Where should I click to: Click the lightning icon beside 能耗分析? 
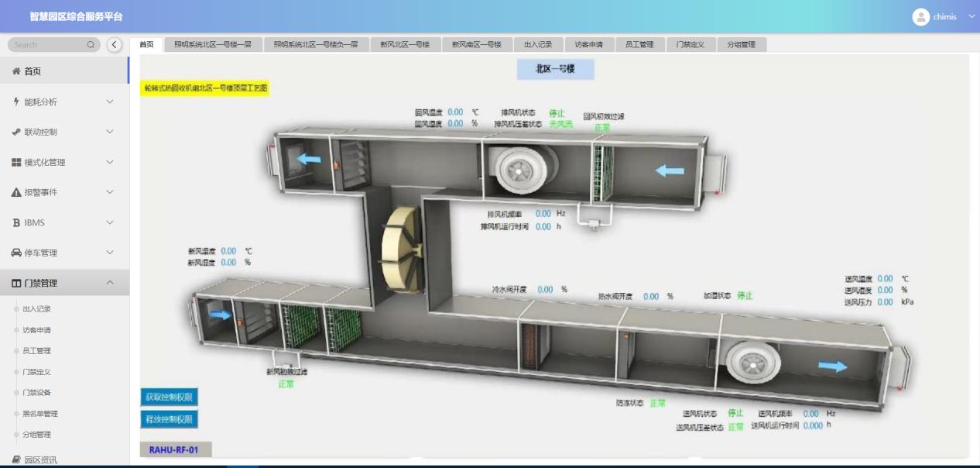pyautogui.click(x=16, y=102)
